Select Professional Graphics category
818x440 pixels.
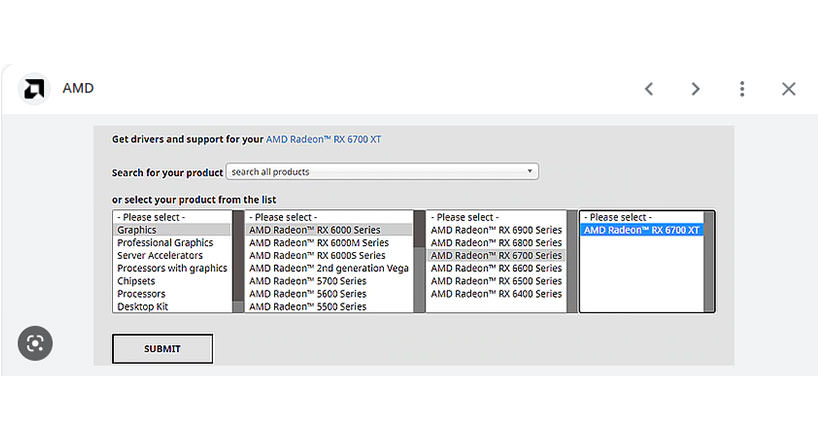172,243
